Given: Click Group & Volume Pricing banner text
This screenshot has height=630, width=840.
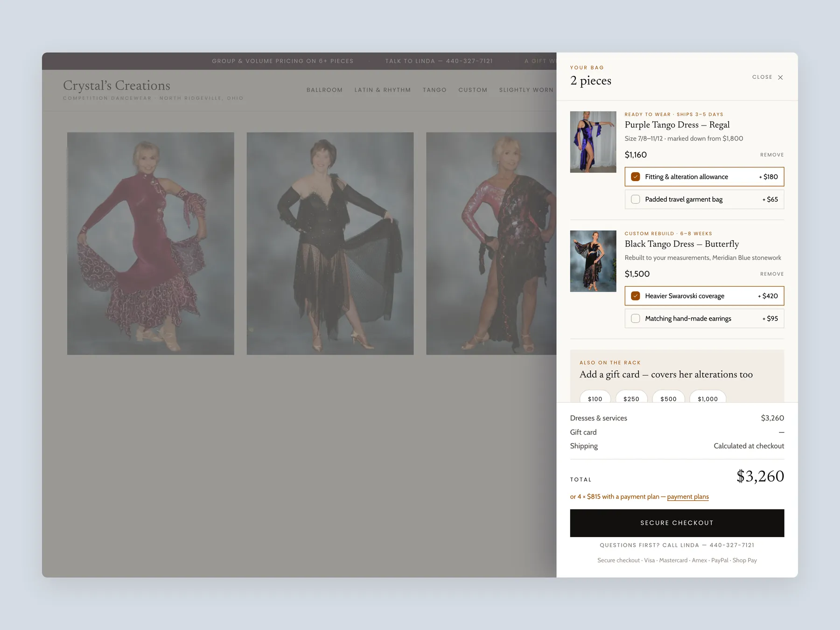Looking at the screenshot, I should pyautogui.click(x=283, y=61).
